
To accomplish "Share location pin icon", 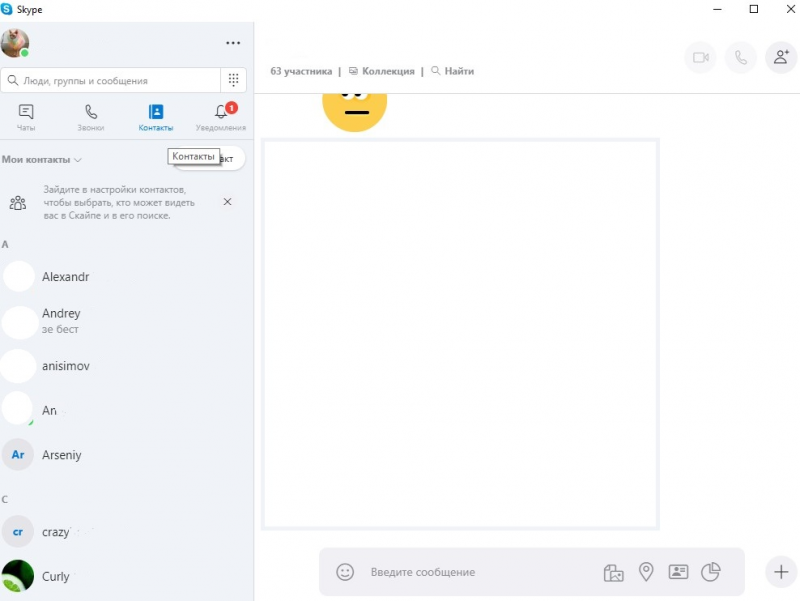I will [646, 572].
